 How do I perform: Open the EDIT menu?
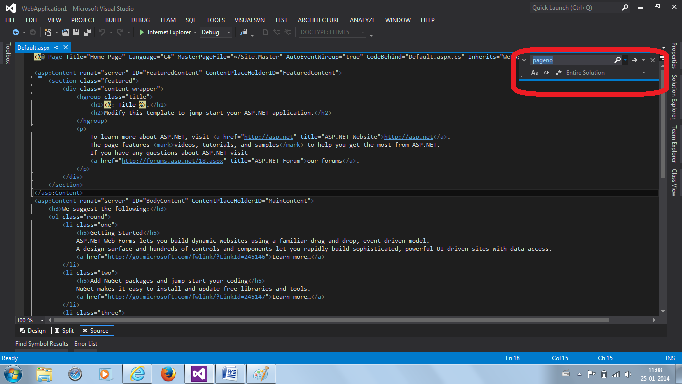click(31, 20)
